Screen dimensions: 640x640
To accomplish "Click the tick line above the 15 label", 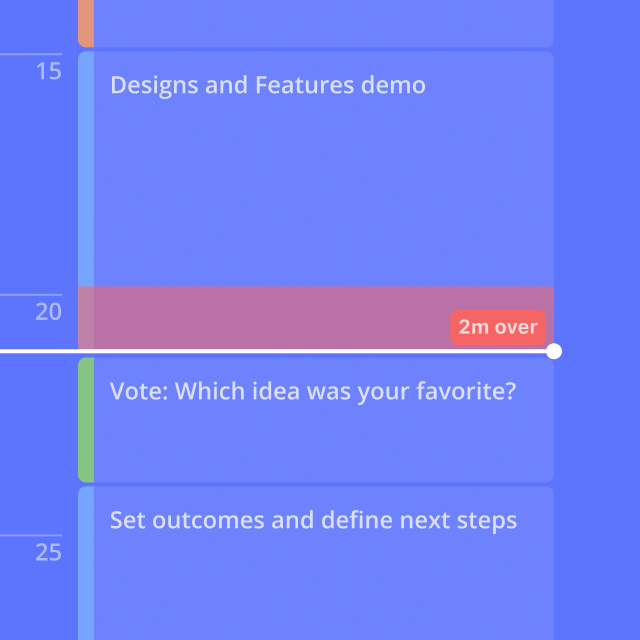I will (32, 54).
